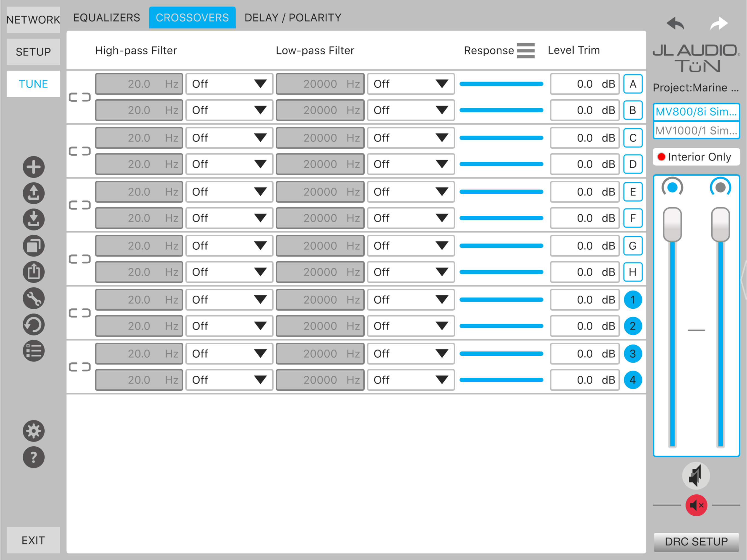Click channel H label button

[632, 272]
